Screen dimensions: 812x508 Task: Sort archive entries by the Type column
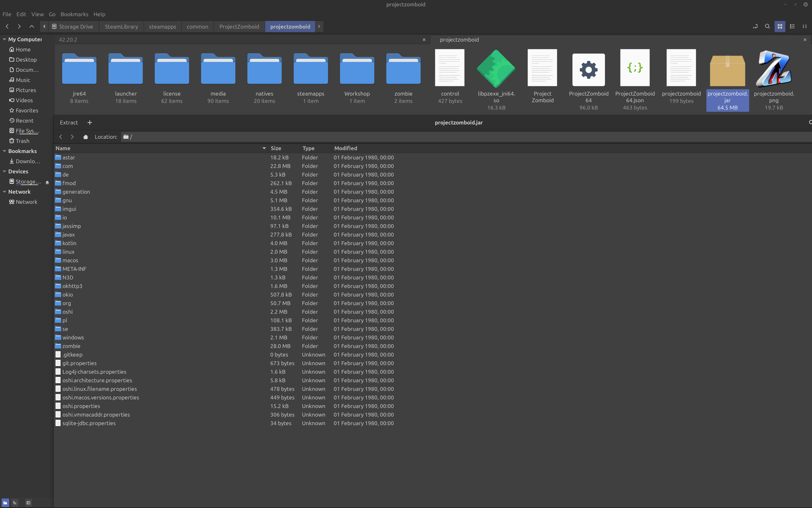[316, 148]
